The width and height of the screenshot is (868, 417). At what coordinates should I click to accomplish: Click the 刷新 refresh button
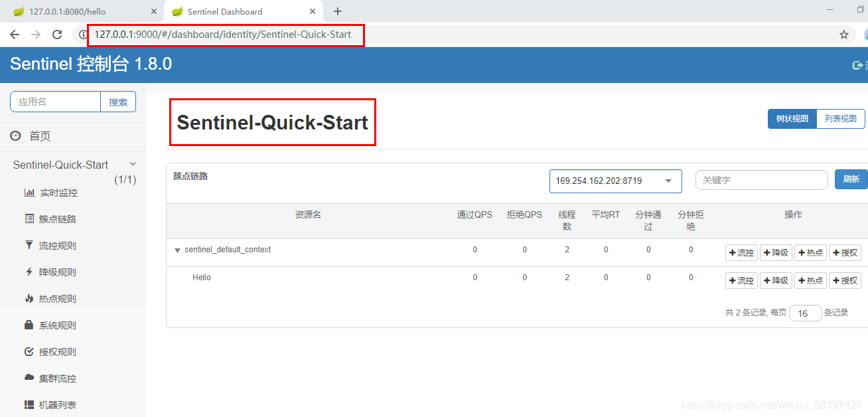pos(851,179)
